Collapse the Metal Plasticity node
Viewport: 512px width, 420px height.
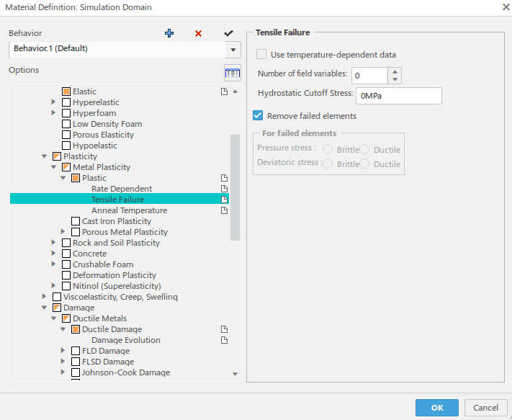(x=54, y=167)
